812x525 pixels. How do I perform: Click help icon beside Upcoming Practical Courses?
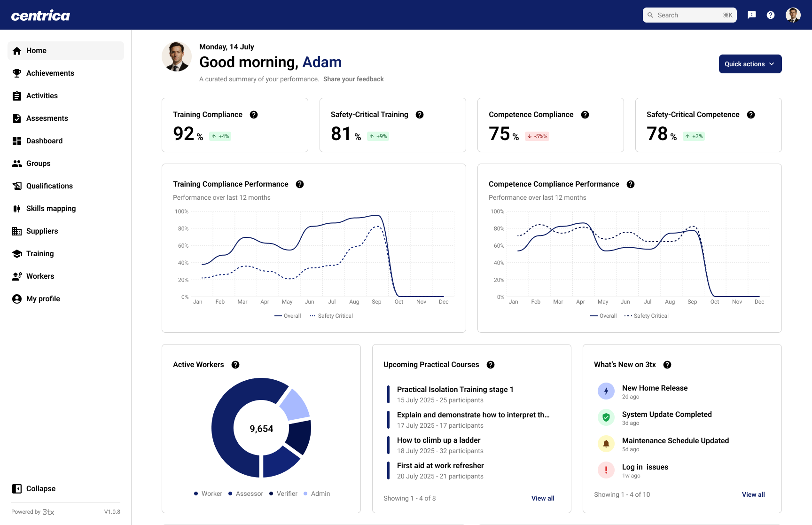coord(491,365)
